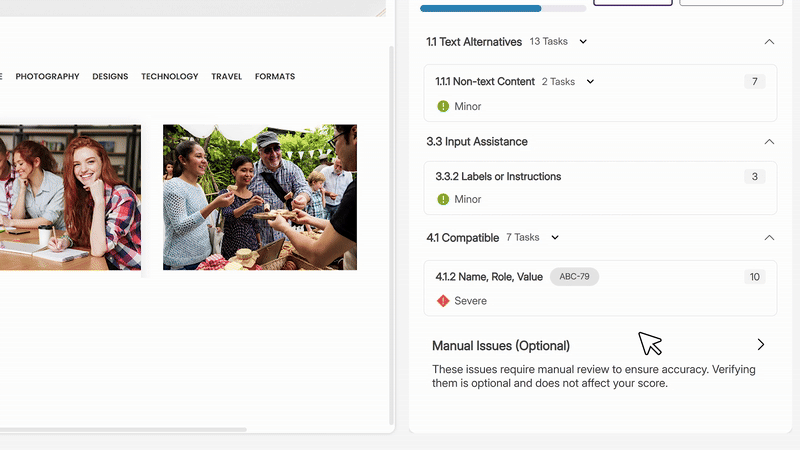
Task: Collapse the 4.1 Compatible section
Action: [769, 238]
